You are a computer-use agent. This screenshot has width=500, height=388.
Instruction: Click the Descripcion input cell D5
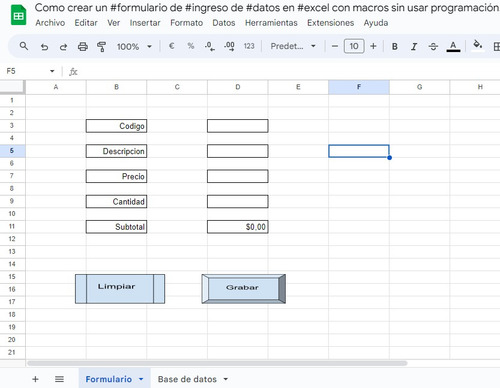(x=237, y=151)
